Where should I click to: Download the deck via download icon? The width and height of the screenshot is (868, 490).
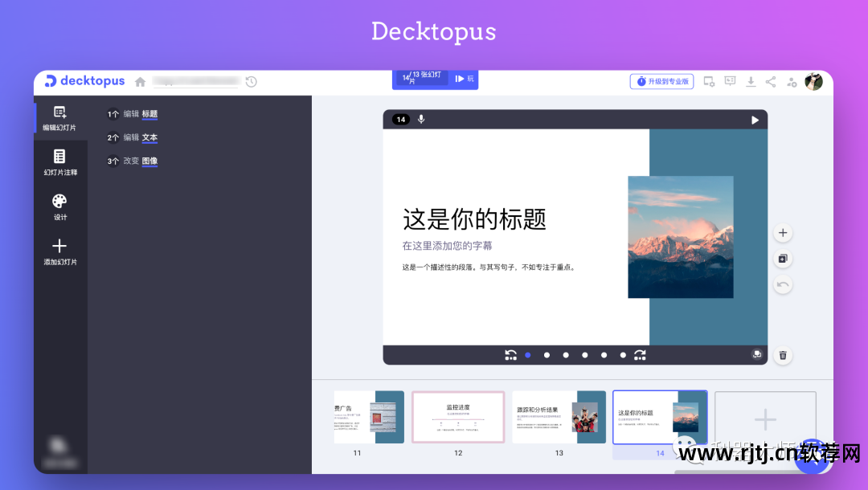[751, 82]
